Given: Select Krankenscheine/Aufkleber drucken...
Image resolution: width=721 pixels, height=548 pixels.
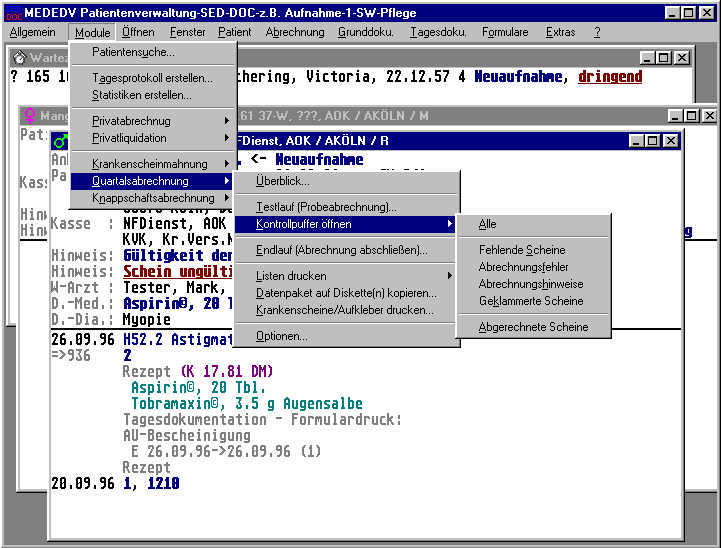Looking at the screenshot, I should click(x=347, y=310).
